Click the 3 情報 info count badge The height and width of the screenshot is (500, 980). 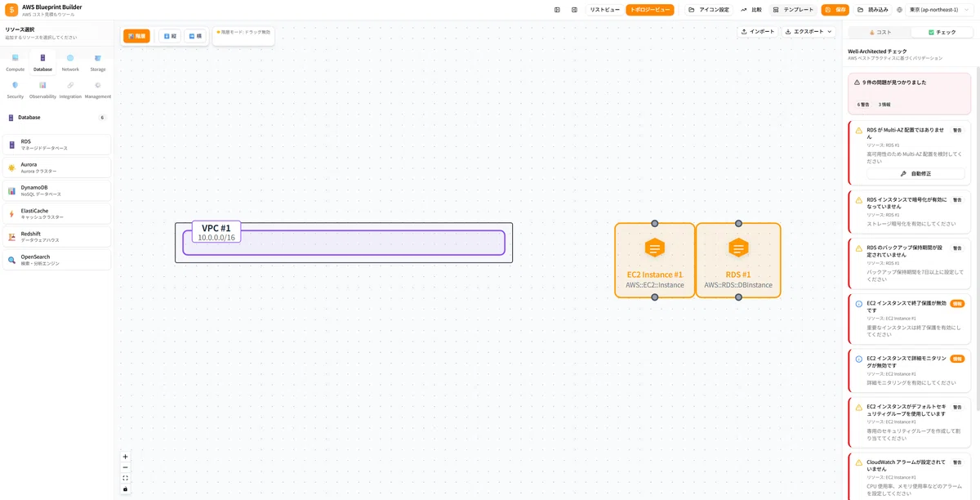(x=884, y=105)
